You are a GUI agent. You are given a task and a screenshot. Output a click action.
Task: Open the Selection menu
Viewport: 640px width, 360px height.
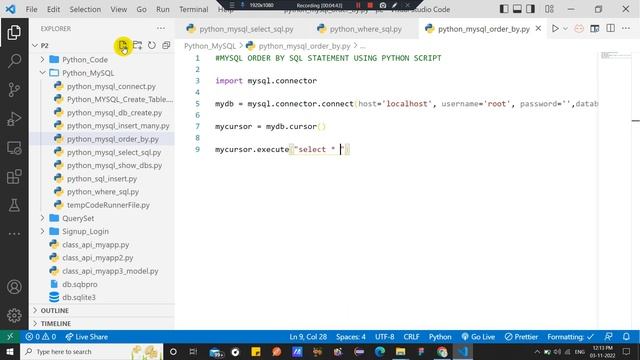coord(85,9)
